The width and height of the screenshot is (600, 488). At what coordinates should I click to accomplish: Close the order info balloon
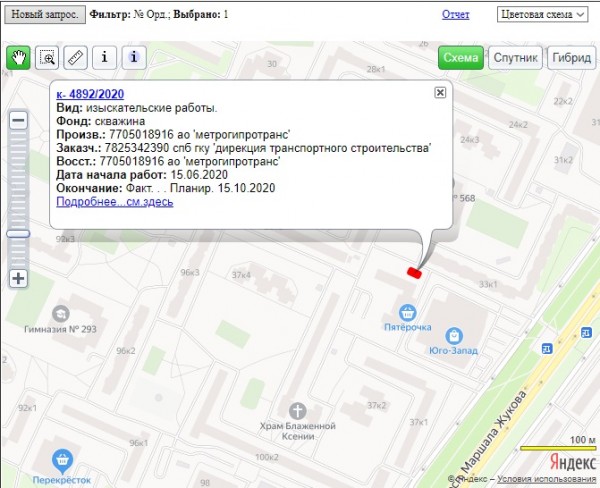click(x=440, y=92)
